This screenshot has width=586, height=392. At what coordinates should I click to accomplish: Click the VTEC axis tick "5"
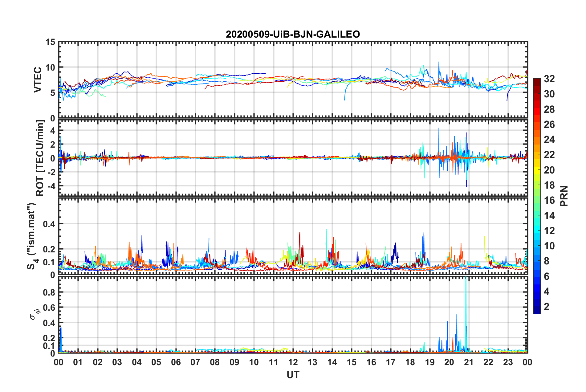click(x=53, y=93)
